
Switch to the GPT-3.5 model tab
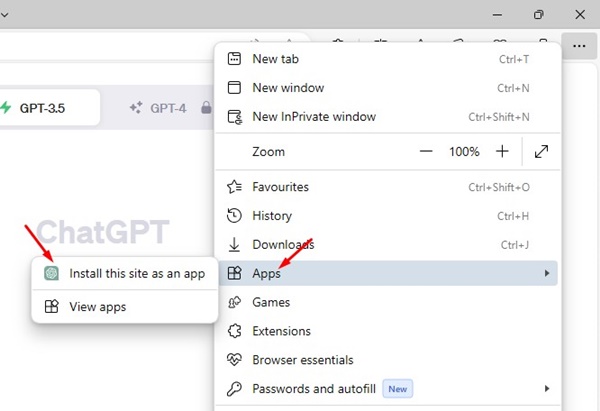tap(48, 108)
